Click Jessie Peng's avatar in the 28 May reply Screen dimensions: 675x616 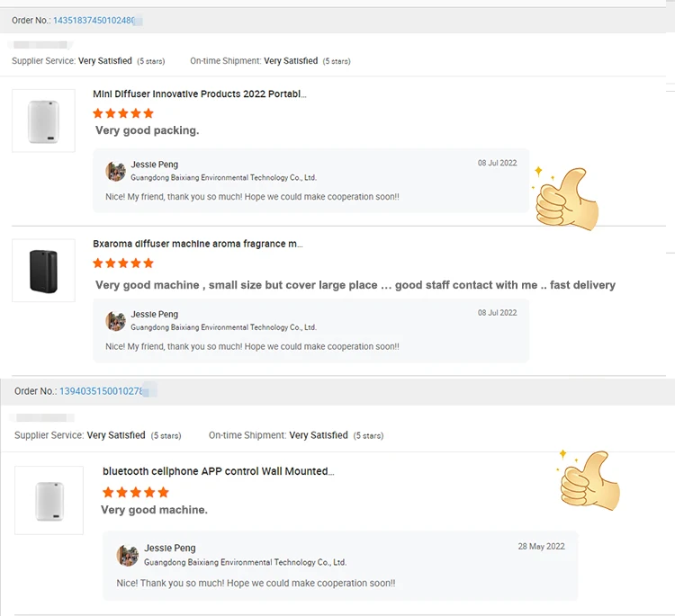[x=127, y=555]
